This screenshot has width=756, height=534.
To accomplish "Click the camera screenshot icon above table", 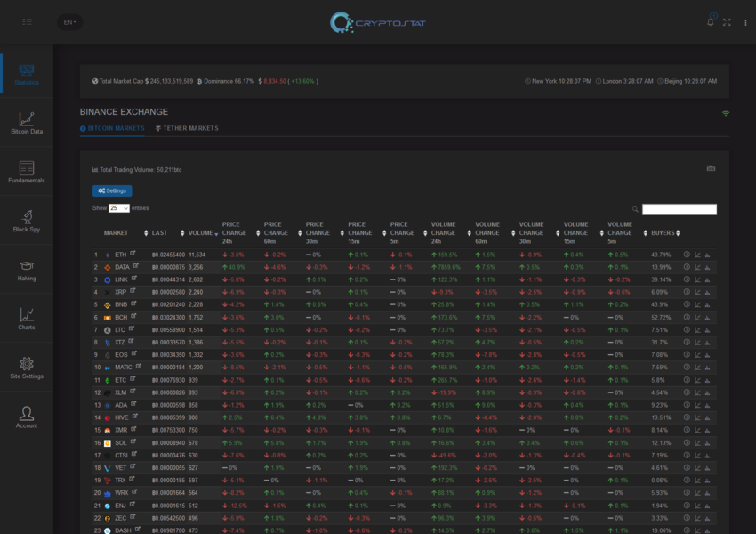I will coord(712,168).
